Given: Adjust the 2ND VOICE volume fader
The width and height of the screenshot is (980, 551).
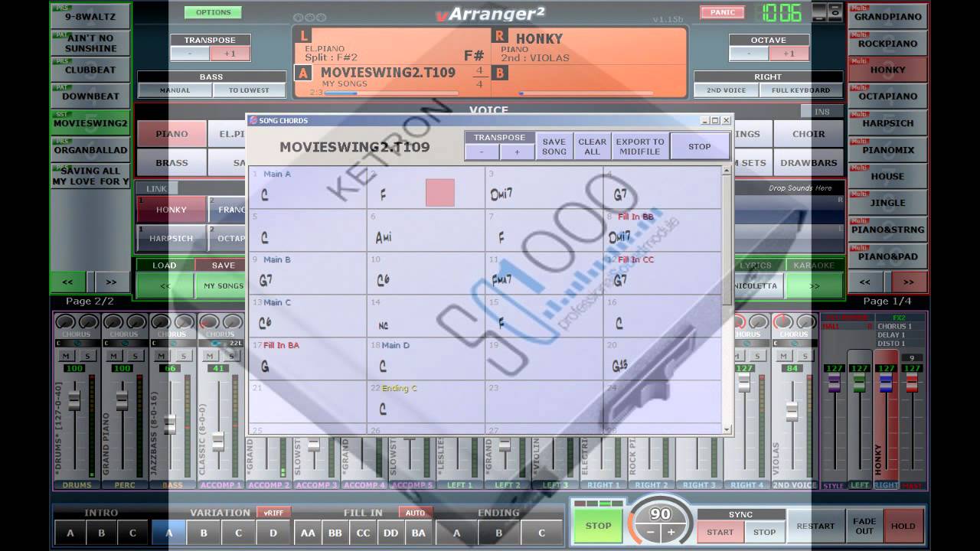Looking at the screenshot, I should 792,411.
